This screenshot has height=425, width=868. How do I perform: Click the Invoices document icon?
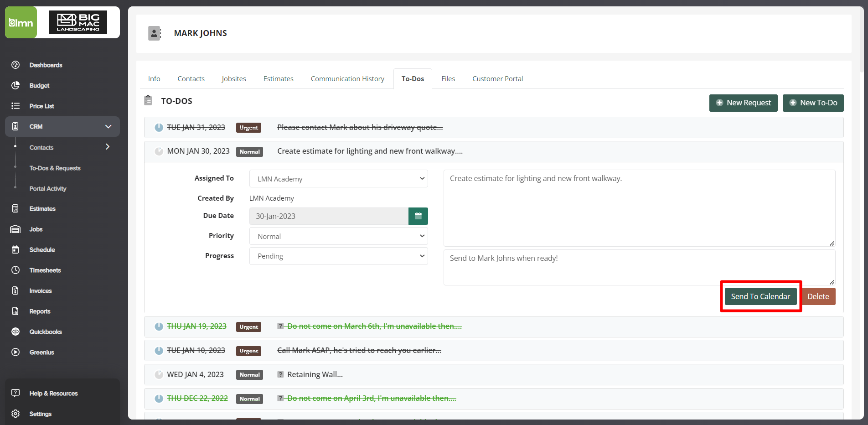point(15,290)
